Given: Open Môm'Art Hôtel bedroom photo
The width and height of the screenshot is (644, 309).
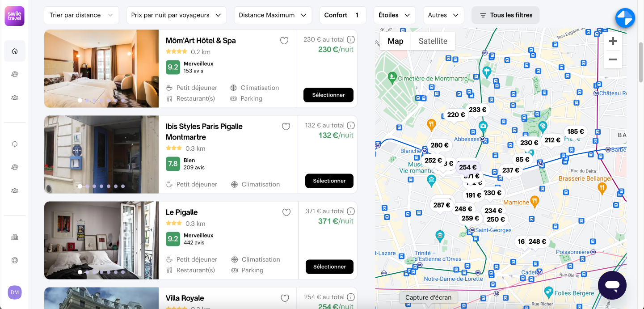Looking at the screenshot, I should point(101,69).
